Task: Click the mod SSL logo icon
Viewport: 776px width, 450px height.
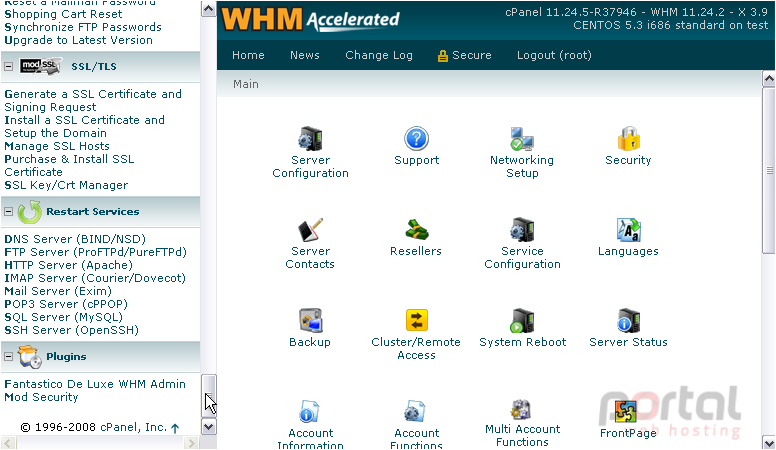Action: click(x=40, y=66)
